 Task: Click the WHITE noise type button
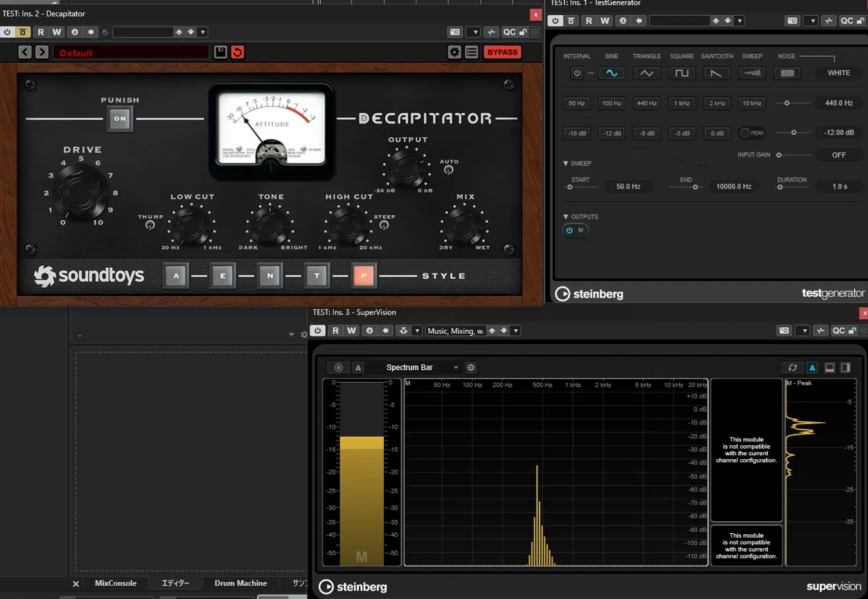click(x=839, y=73)
